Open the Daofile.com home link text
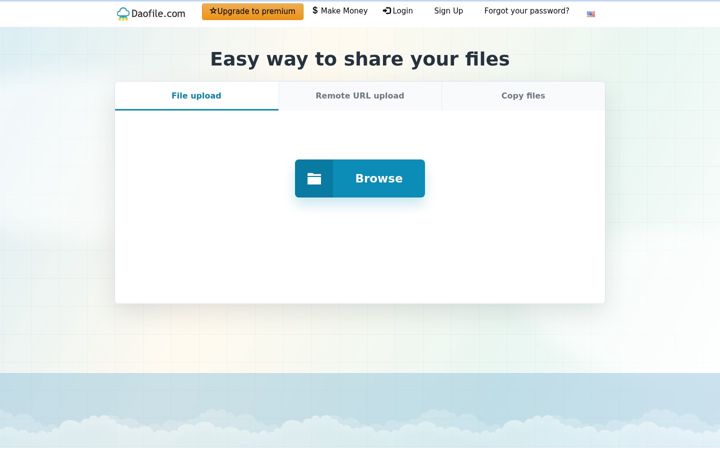The width and height of the screenshot is (720, 450). (x=158, y=14)
